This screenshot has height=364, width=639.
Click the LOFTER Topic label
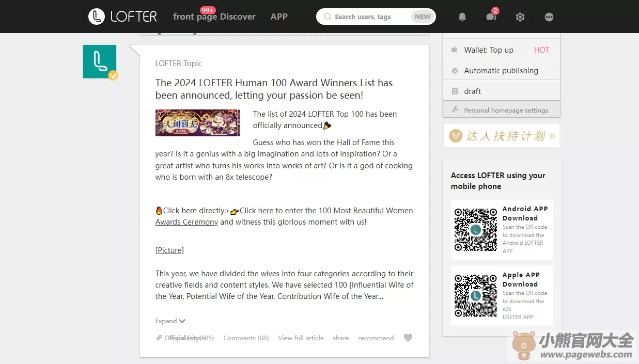coord(178,64)
